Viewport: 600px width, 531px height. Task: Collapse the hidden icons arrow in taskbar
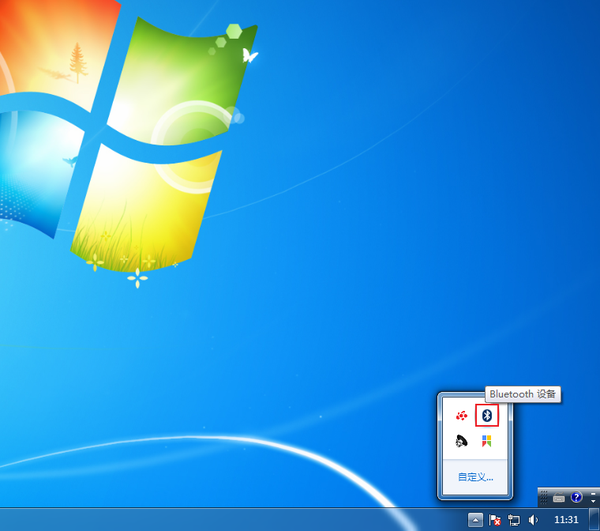[x=475, y=520]
